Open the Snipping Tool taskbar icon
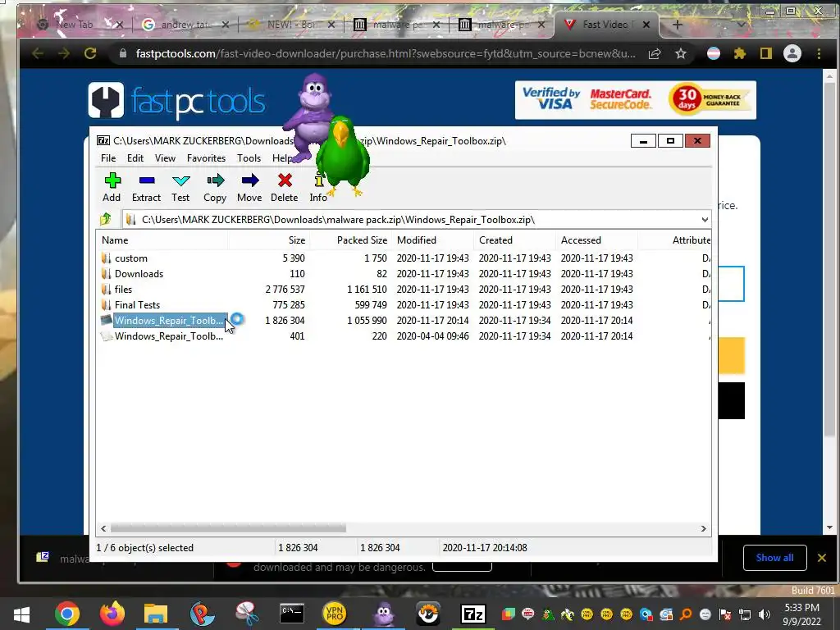This screenshot has height=630, width=840. pos(247,614)
